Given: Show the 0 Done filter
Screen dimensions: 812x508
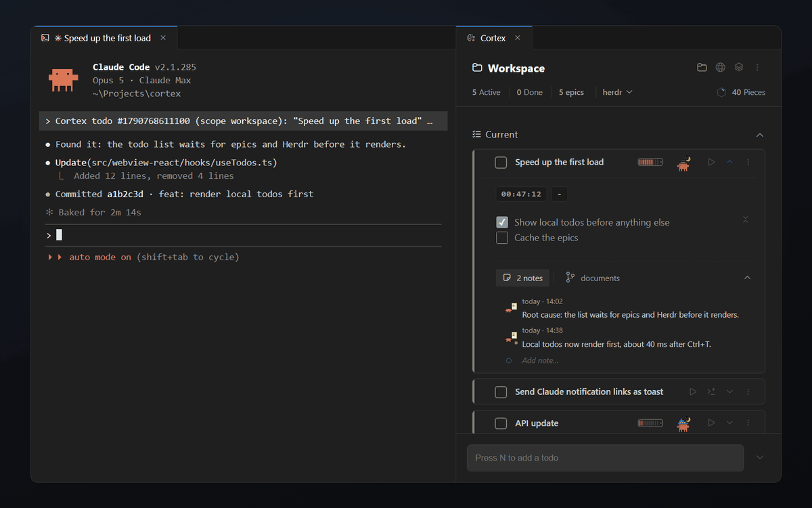Looking at the screenshot, I should 530,92.
